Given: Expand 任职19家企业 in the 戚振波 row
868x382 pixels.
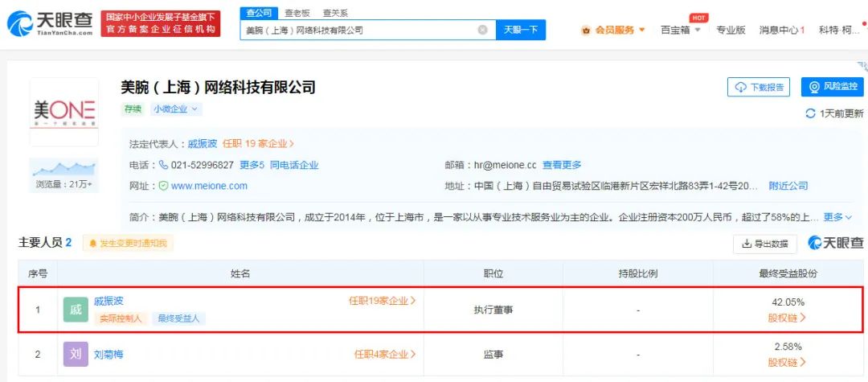Looking at the screenshot, I should (x=382, y=301).
